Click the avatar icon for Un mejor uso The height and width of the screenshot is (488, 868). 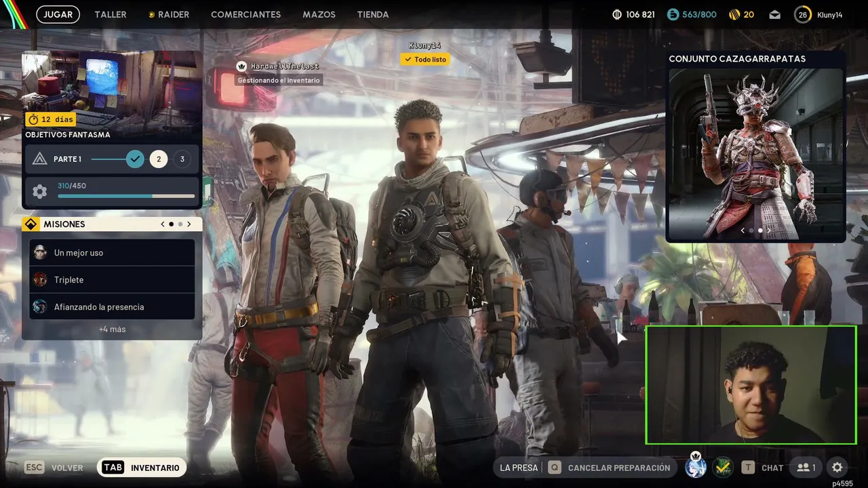tap(40, 253)
